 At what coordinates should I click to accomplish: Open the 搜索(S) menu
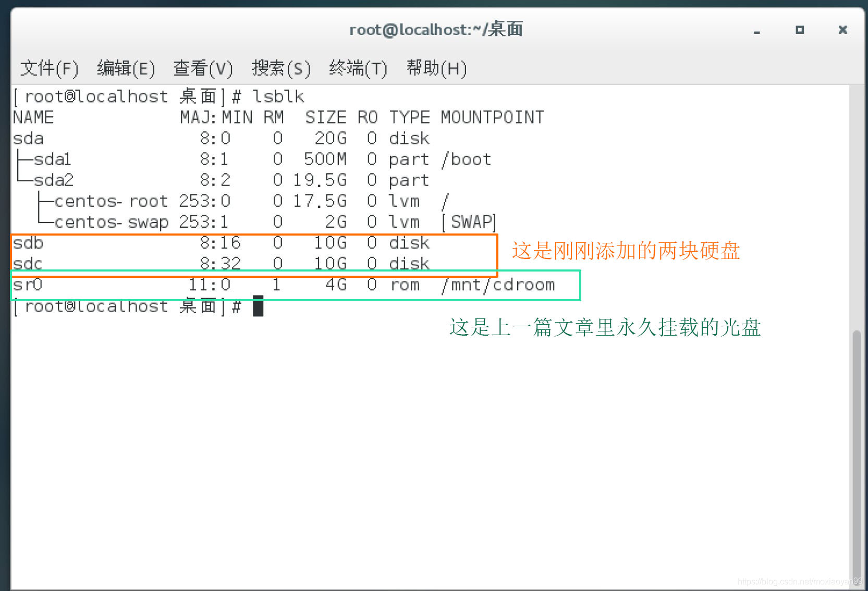[281, 68]
